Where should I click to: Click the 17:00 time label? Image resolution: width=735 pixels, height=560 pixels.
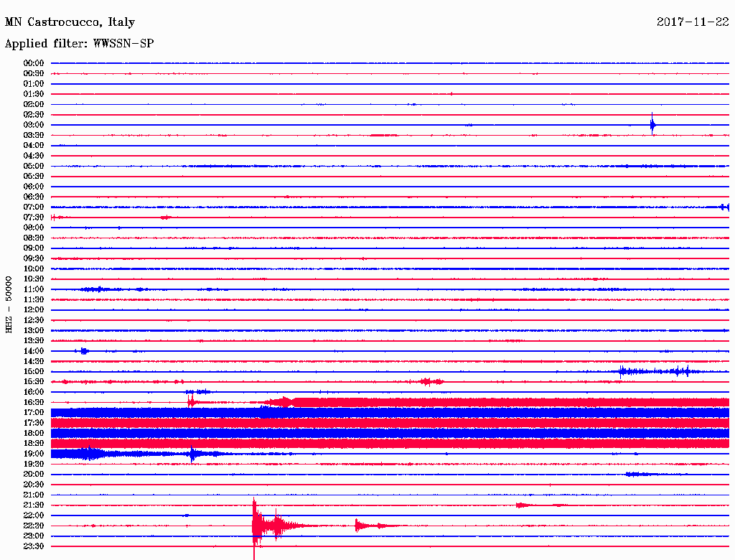point(34,413)
